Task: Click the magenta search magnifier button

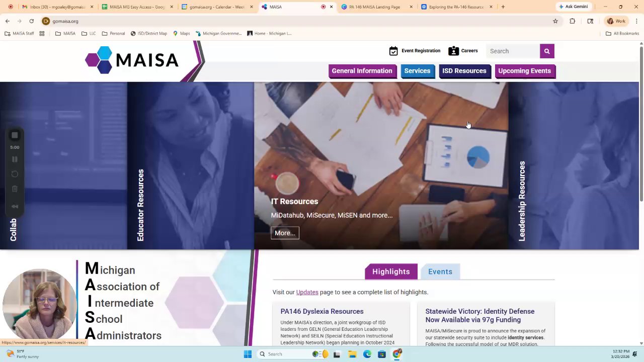Action: coord(547,51)
